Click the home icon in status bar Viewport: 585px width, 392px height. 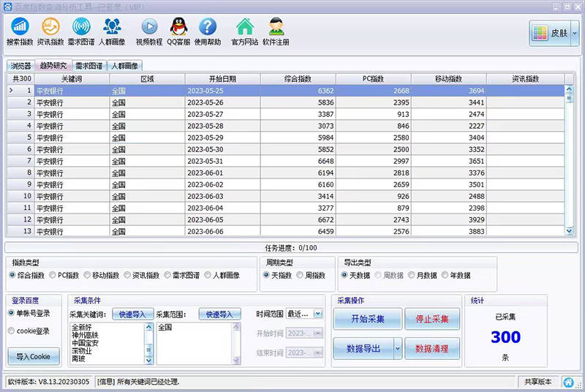point(569,382)
